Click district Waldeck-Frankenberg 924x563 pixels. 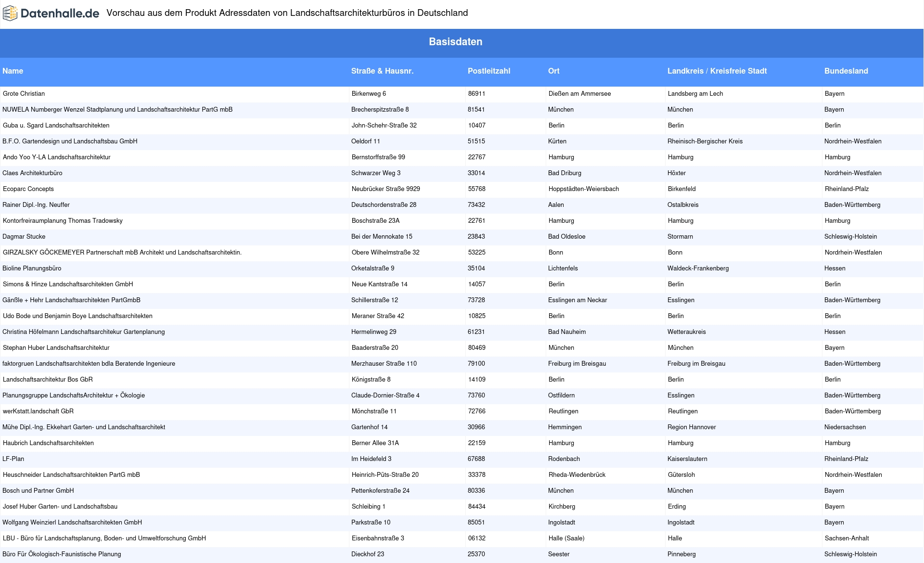(x=698, y=269)
